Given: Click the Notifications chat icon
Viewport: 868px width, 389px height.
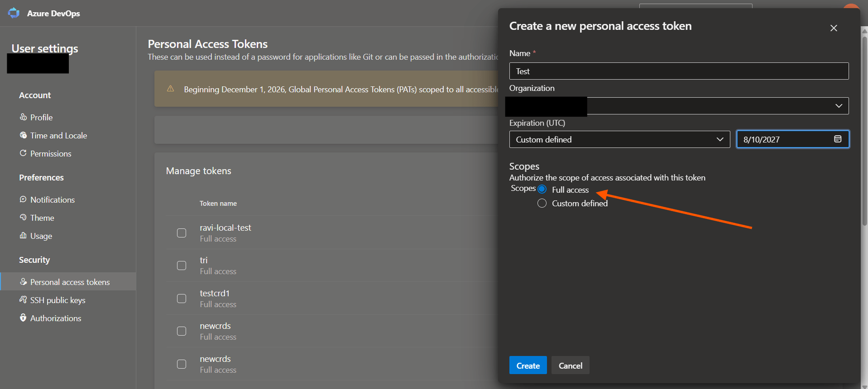Looking at the screenshot, I should (23, 199).
